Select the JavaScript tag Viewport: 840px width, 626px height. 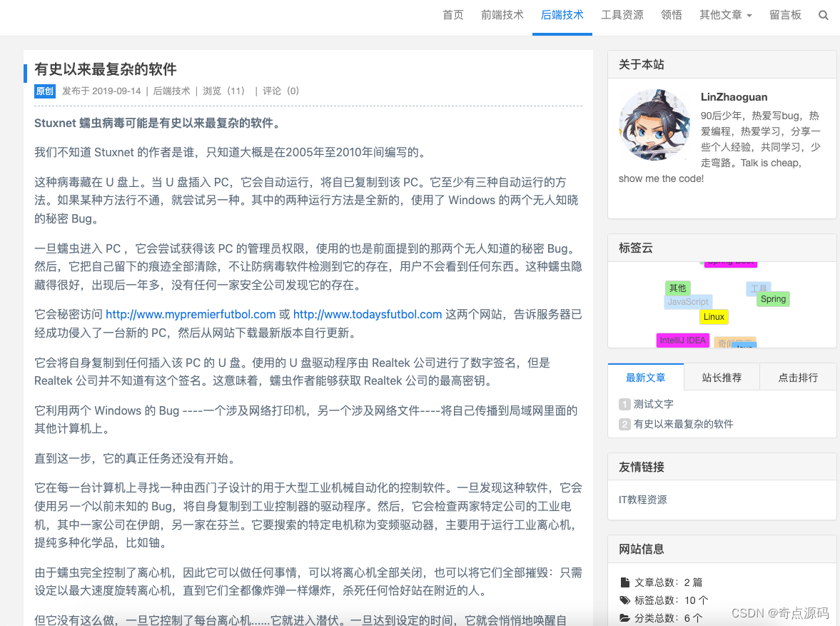click(689, 302)
